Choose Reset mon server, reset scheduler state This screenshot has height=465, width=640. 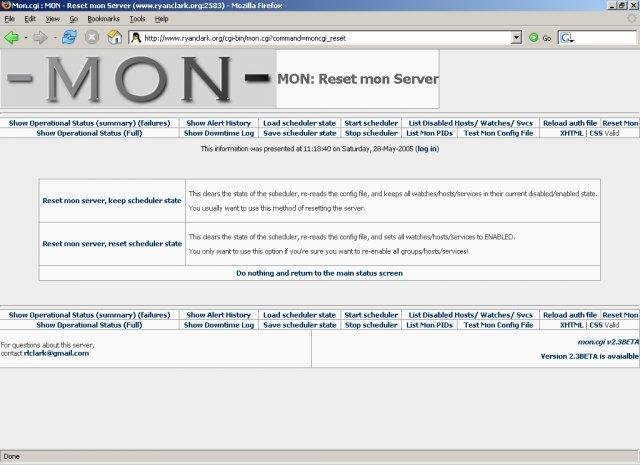pyautogui.click(x=112, y=244)
